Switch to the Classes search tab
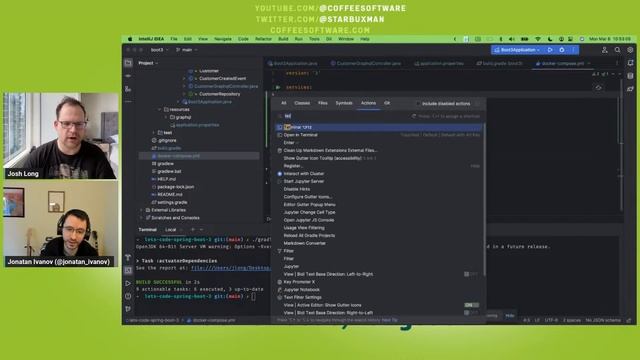640x360 pixels. (302, 103)
